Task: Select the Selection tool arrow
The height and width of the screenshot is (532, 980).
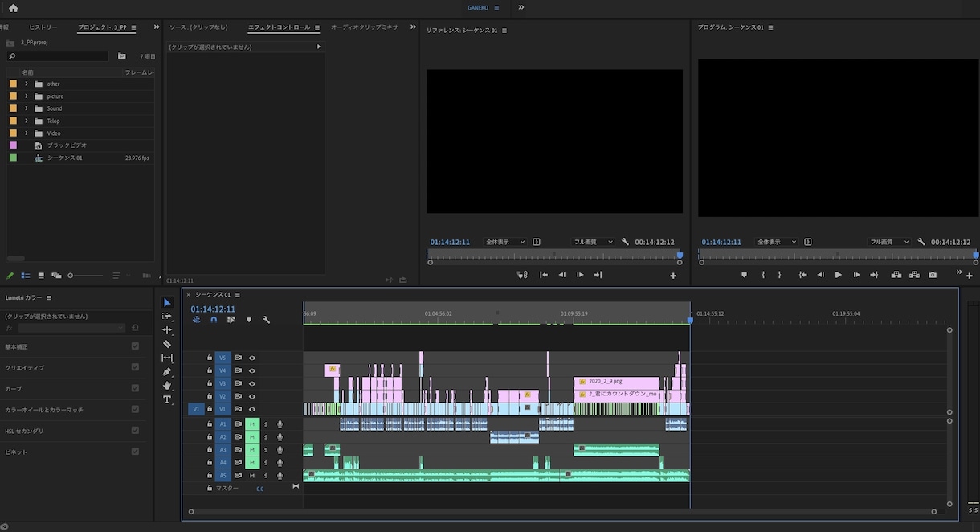Action: (x=167, y=302)
